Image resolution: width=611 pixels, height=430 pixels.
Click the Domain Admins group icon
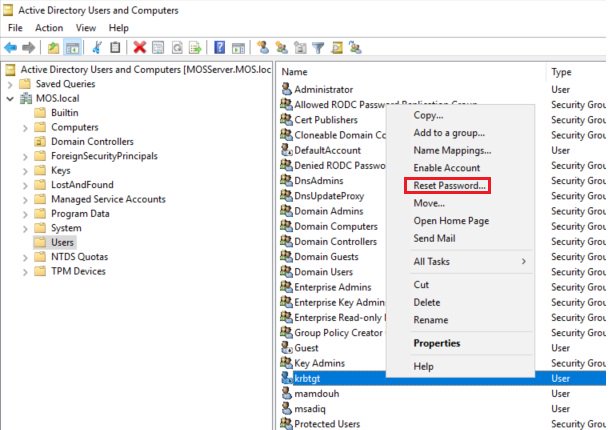[286, 211]
